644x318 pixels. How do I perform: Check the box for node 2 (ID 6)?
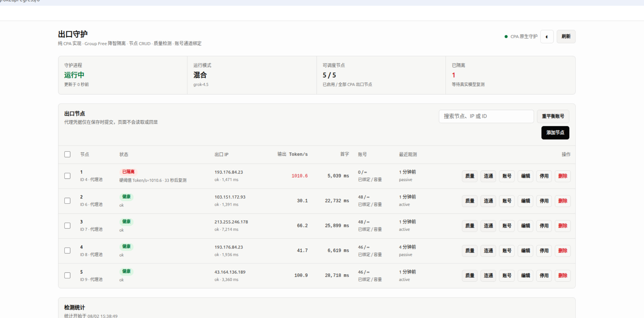click(67, 201)
